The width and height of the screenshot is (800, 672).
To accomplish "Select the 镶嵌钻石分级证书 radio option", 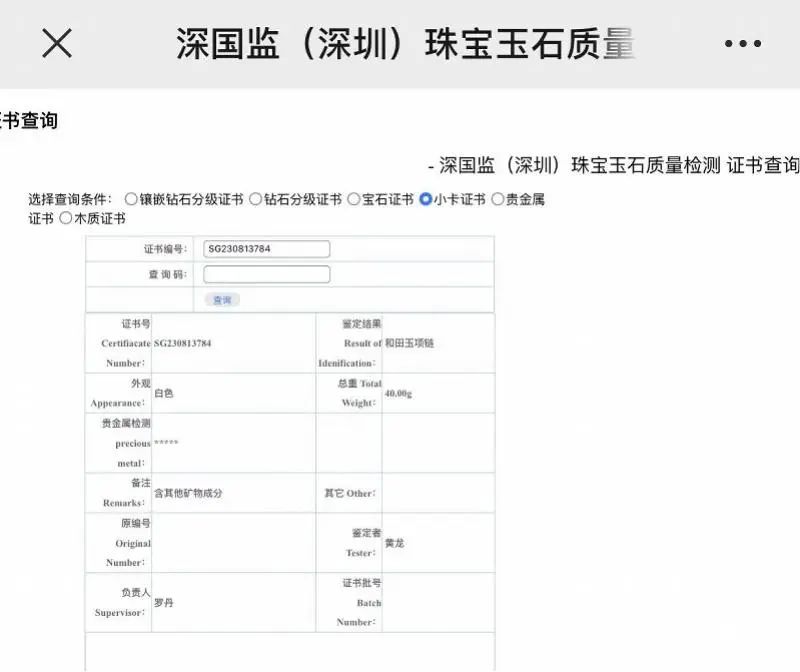I will (x=131, y=199).
